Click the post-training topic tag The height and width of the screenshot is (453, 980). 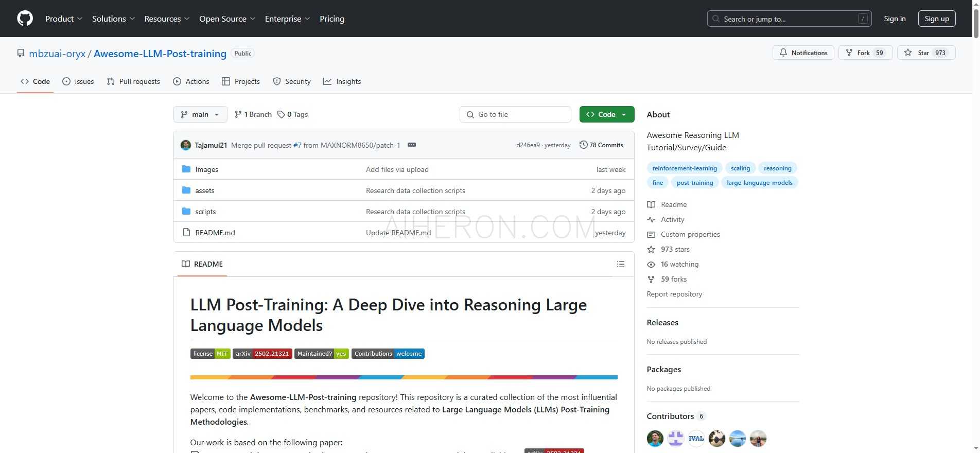[x=695, y=182]
